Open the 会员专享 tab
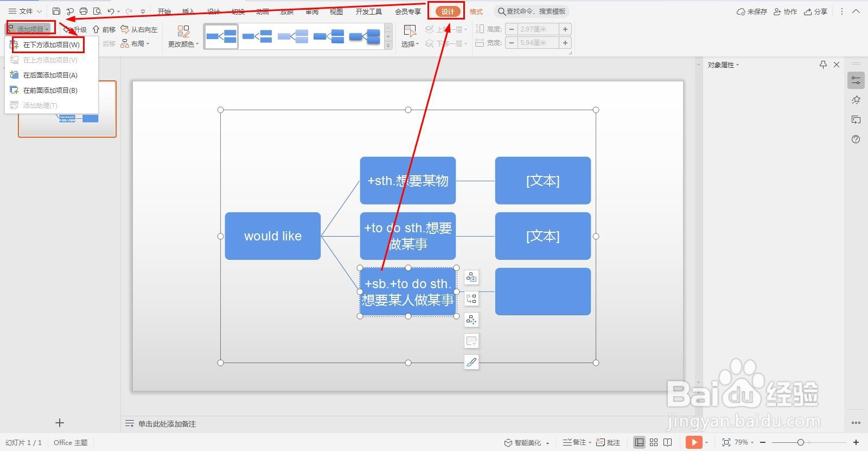The width and height of the screenshot is (868, 451). pyautogui.click(x=408, y=11)
